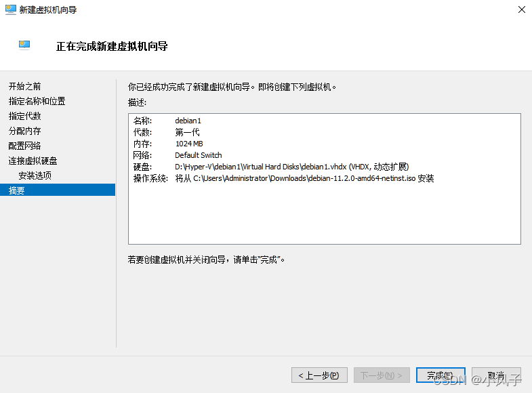Click the 硬盘: label
The height and width of the screenshot is (393, 532).
[x=142, y=167]
